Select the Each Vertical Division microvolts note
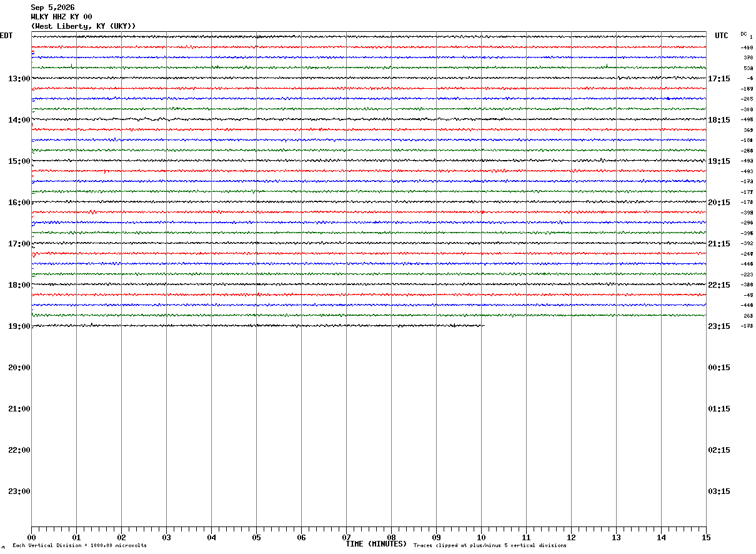The height and width of the screenshot is (554, 756). point(79,546)
